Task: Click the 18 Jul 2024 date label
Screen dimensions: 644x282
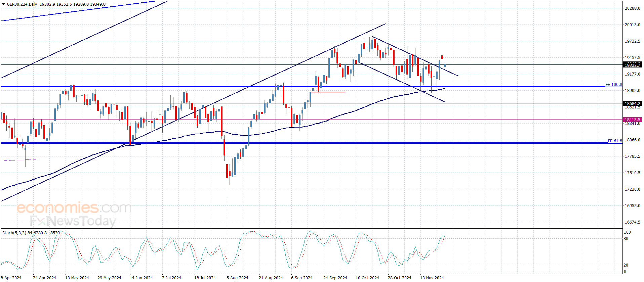Action: pyautogui.click(x=205, y=278)
